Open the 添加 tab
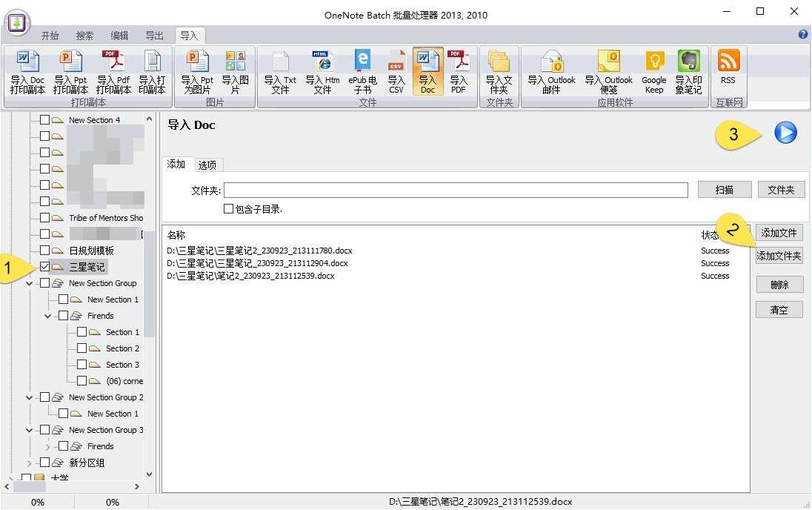This screenshot has height=510, width=812. [x=176, y=165]
